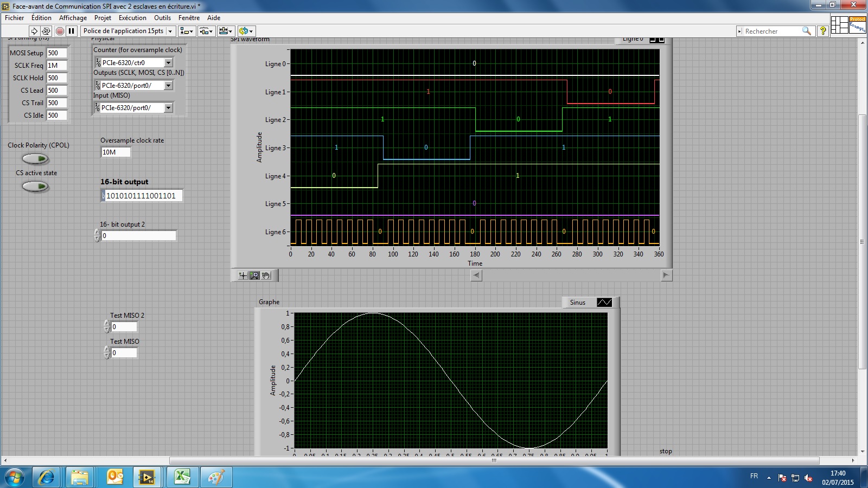Open the Fichier menu

point(15,18)
